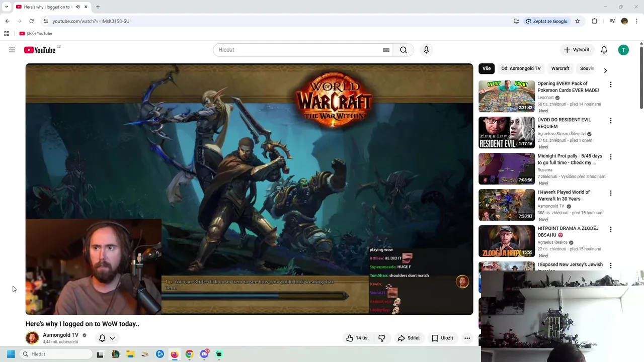Open the account avatar 'T' menu
Image resolution: width=644 pixels, height=362 pixels.
623,50
